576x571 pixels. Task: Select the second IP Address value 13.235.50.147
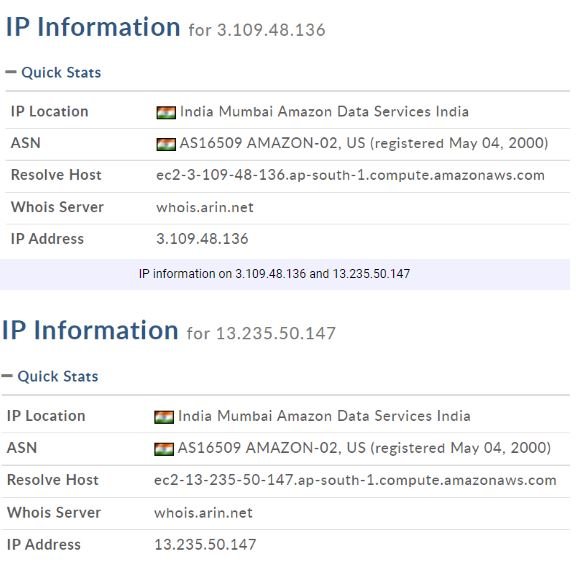[205, 545]
